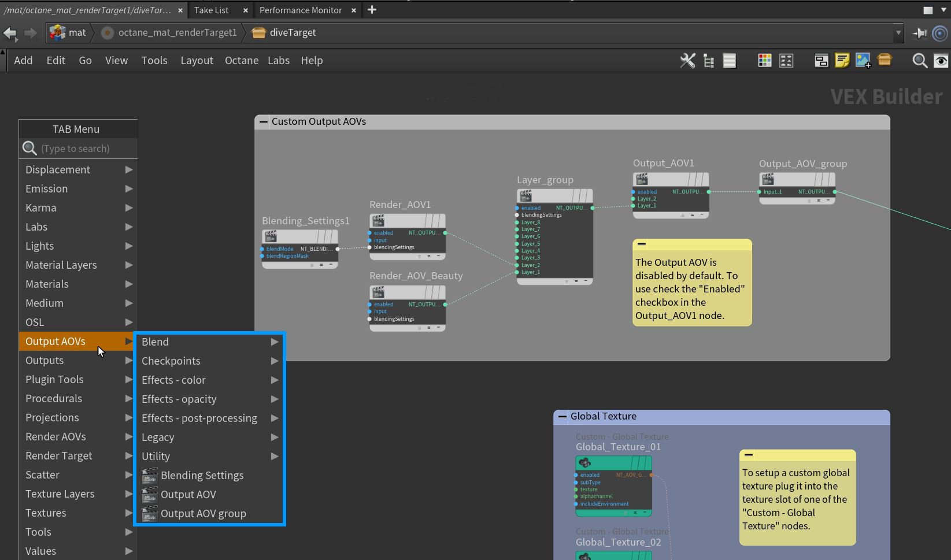The image size is (951, 560).
Task: Show the tree view icon
Action: (x=709, y=61)
